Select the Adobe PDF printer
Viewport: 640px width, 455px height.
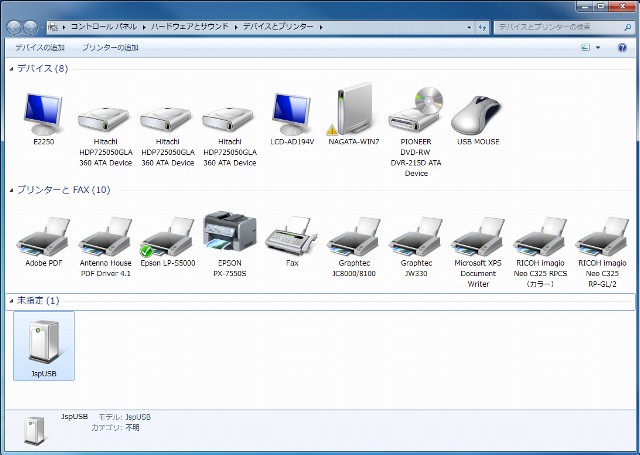[x=43, y=242]
